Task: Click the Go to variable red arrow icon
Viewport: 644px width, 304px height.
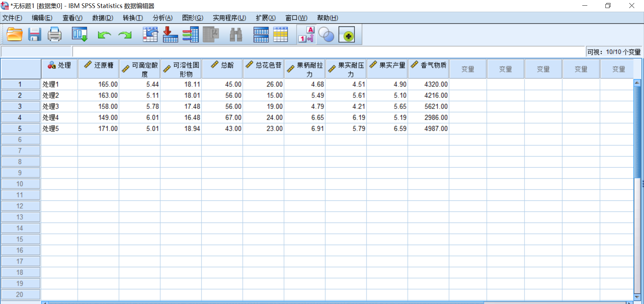Action: [x=170, y=35]
